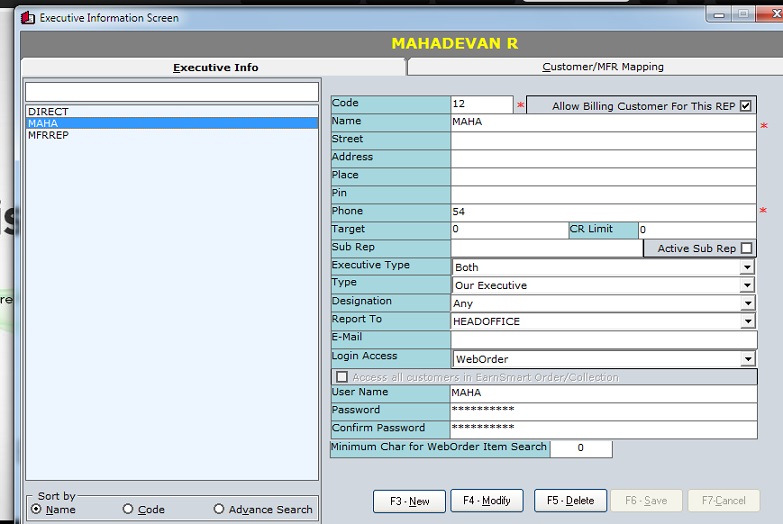Click the empty Pin field
Screen dimensions: 783x524
click(x=603, y=194)
